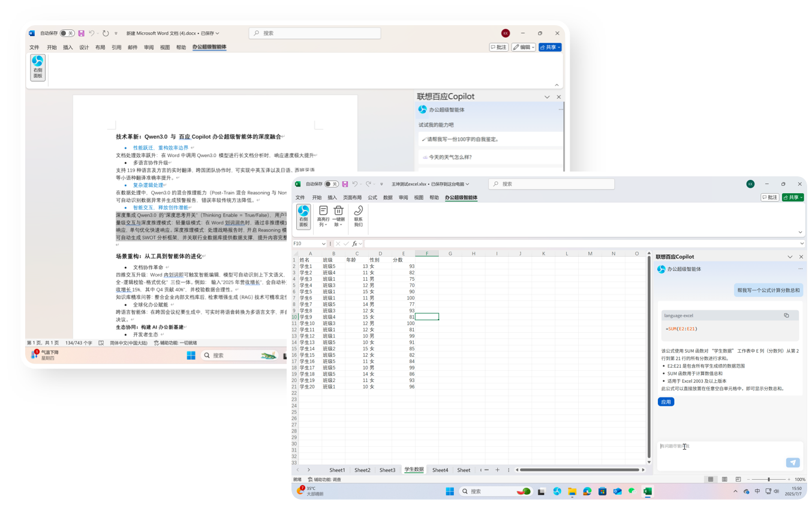The image size is (812, 505).
Task: Click the insert function fx icon
Action: click(354, 244)
